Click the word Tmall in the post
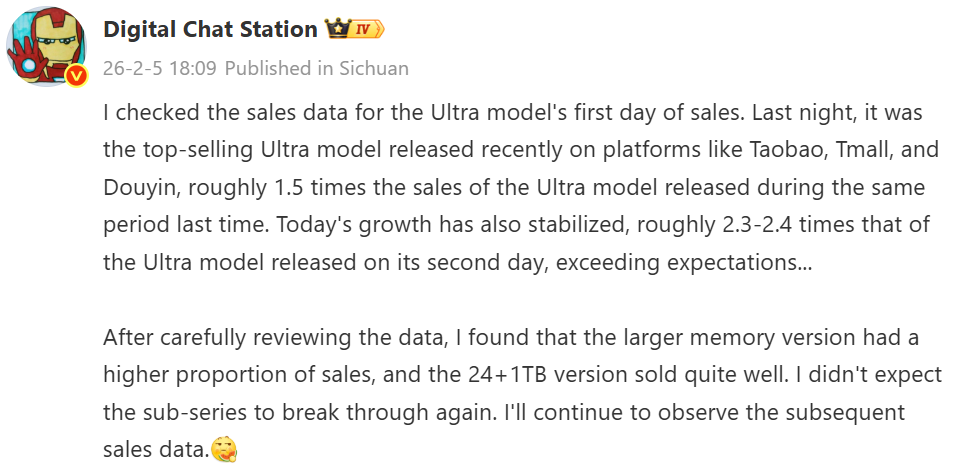This screenshot has height=468, width=955. 844,149
